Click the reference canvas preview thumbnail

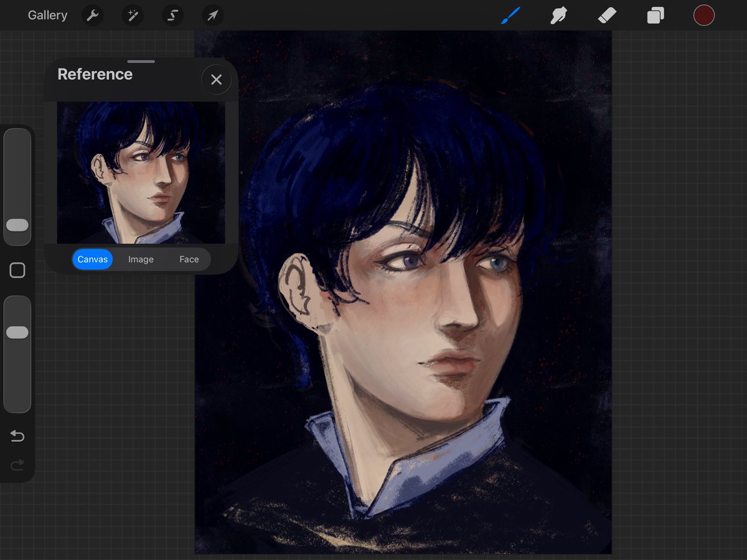(x=141, y=172)
